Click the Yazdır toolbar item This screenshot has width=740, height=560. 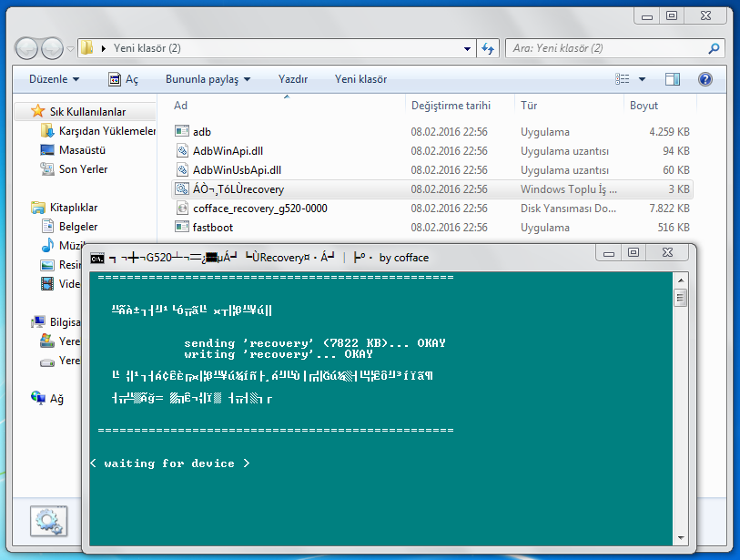[292, 79]
